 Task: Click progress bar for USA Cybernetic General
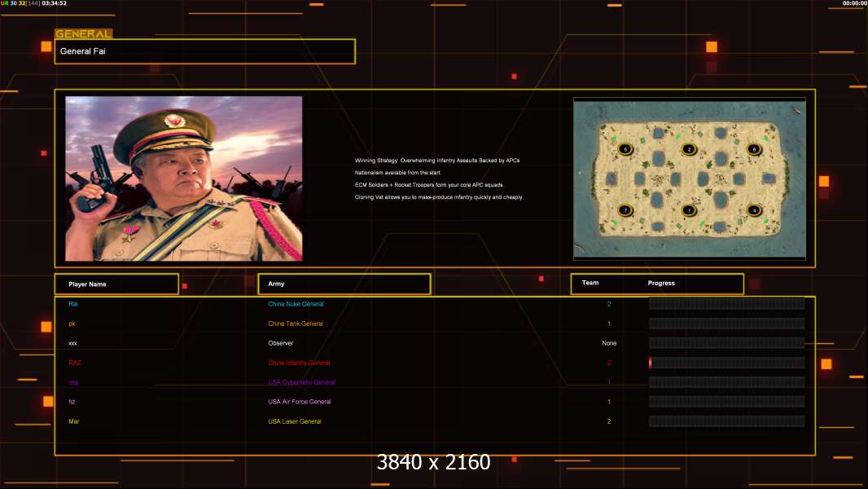click(x=726, y=382)
